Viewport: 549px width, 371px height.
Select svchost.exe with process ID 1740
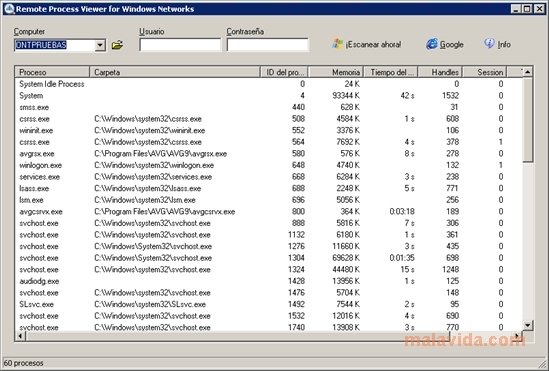(x=269, y=327)
